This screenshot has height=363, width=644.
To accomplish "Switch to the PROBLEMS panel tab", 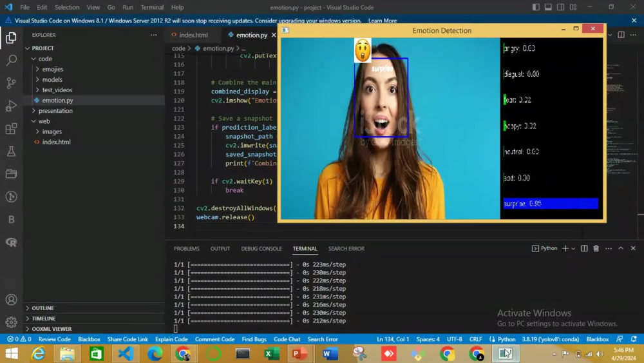I will (187, 248).
